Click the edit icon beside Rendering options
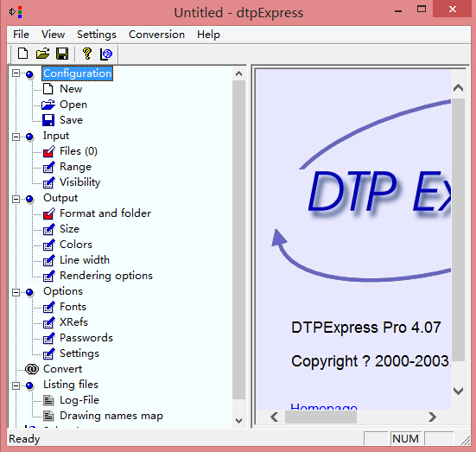 pos(49,276)
